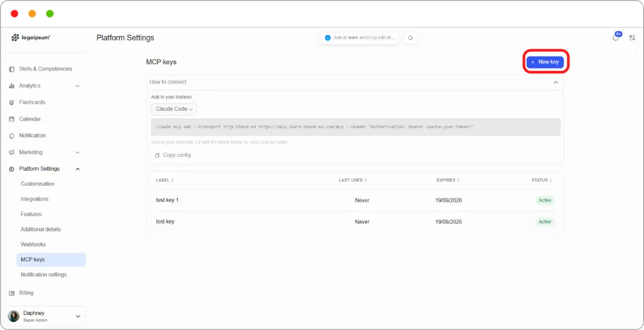Screen dimensions: 644x330
Task: Go to Flashcards section
Action: click(x=32, y=102)
